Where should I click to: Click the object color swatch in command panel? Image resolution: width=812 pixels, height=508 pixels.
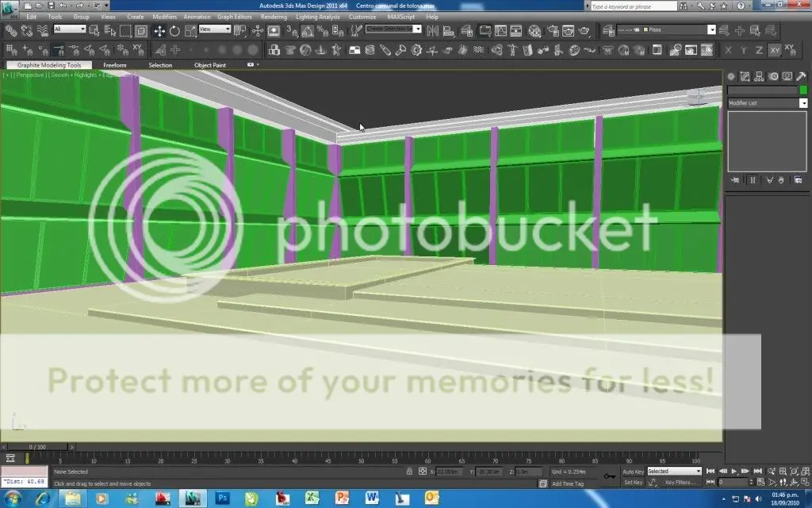pyautogui.click(x=803, y=90)
